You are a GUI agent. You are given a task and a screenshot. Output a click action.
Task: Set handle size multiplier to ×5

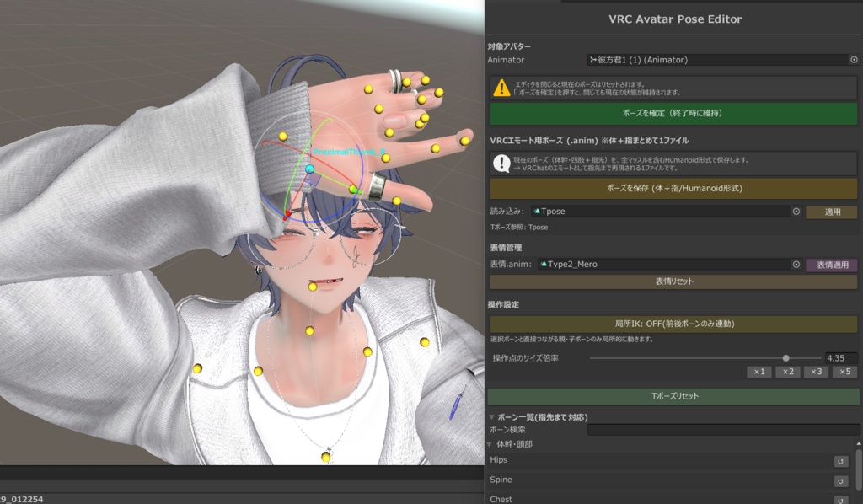click(844, 372)
